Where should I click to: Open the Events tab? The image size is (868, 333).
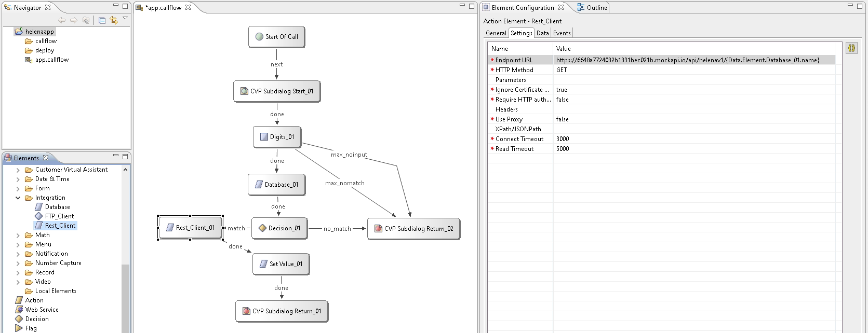(x=562, y=33)
